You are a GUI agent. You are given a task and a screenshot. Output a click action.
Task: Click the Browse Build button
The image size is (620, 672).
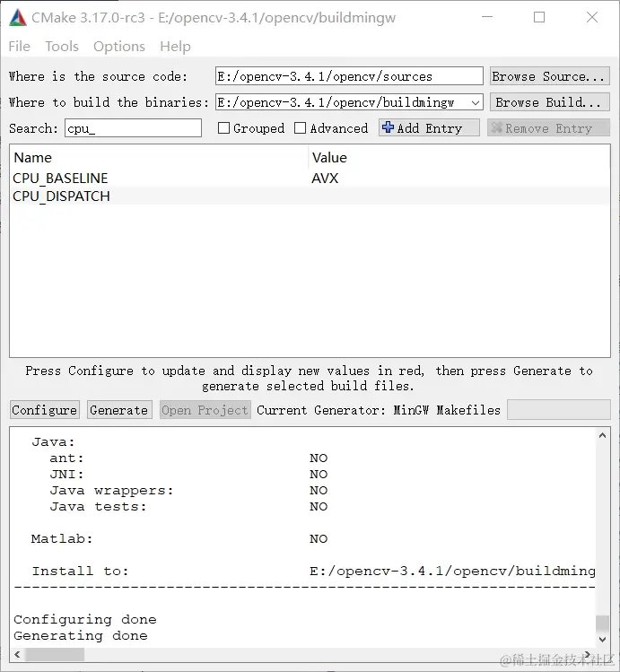coord(550,102)
